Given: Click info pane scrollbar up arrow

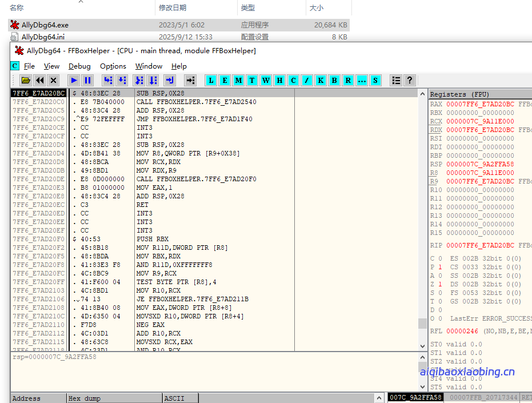Looking at the screenshot, I should click(x=422, y=357).
